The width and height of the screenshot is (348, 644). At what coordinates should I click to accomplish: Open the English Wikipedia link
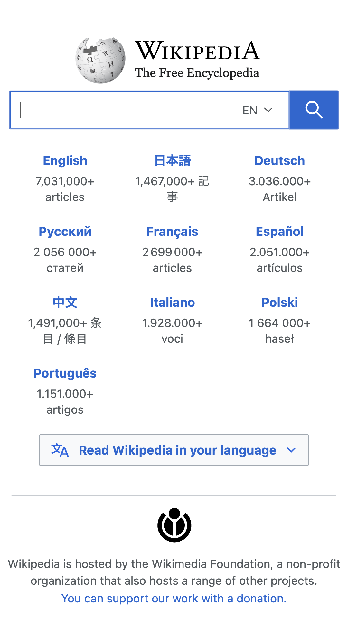pyautogui.click(x=65, y=161)
